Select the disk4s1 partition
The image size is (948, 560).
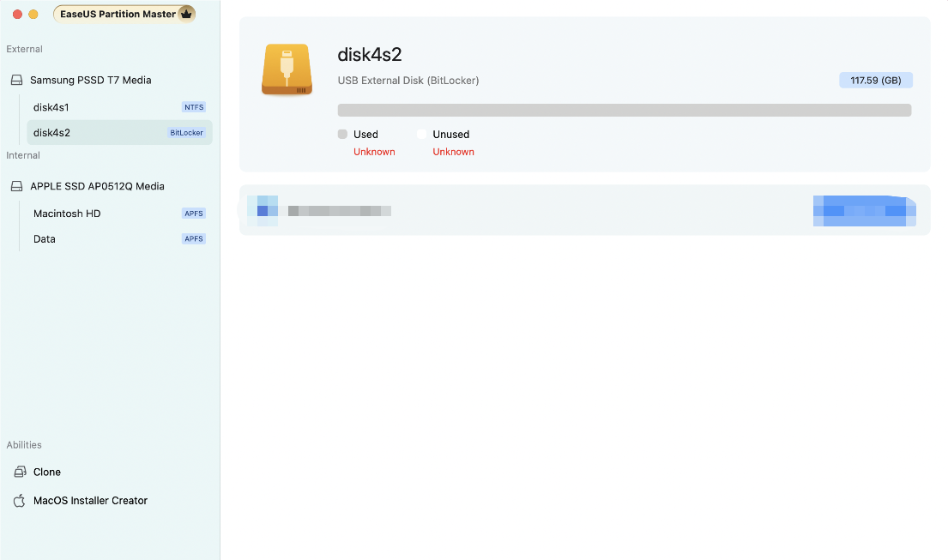pos(119,107)
